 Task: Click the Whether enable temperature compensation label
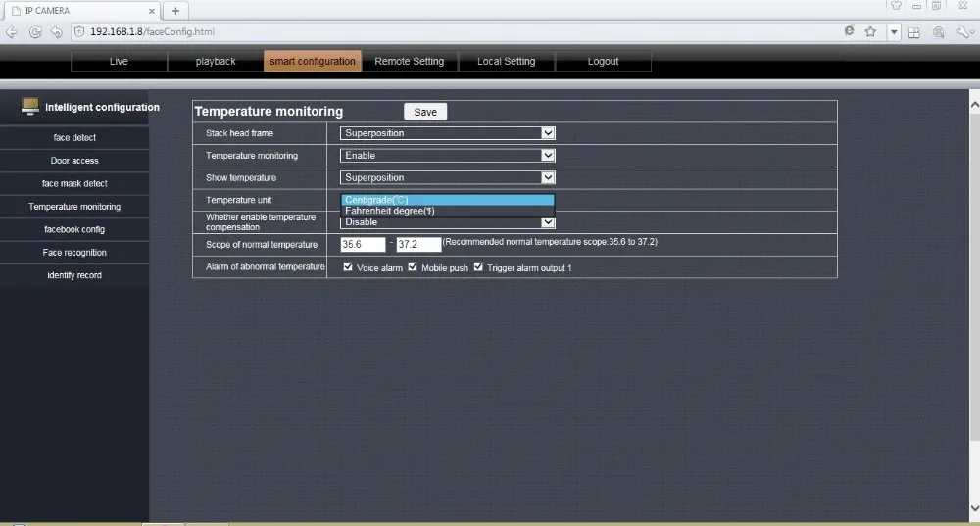pos(261,222)
